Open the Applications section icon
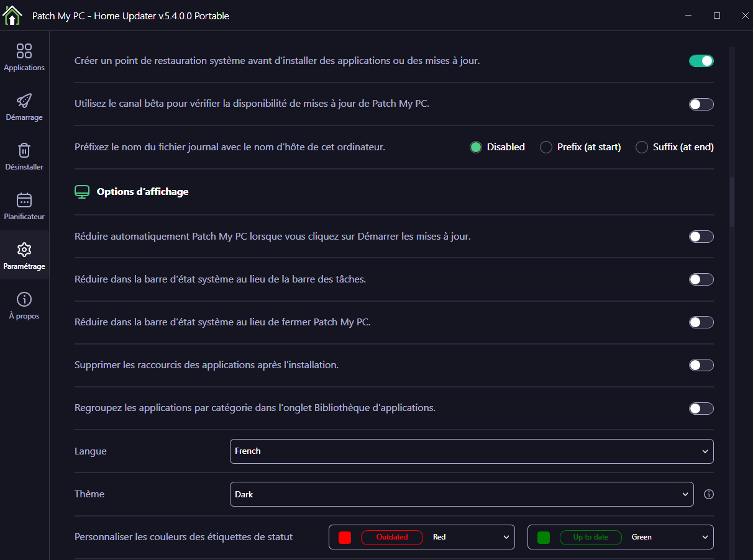The image size is (753, 560). click(24, 51)
